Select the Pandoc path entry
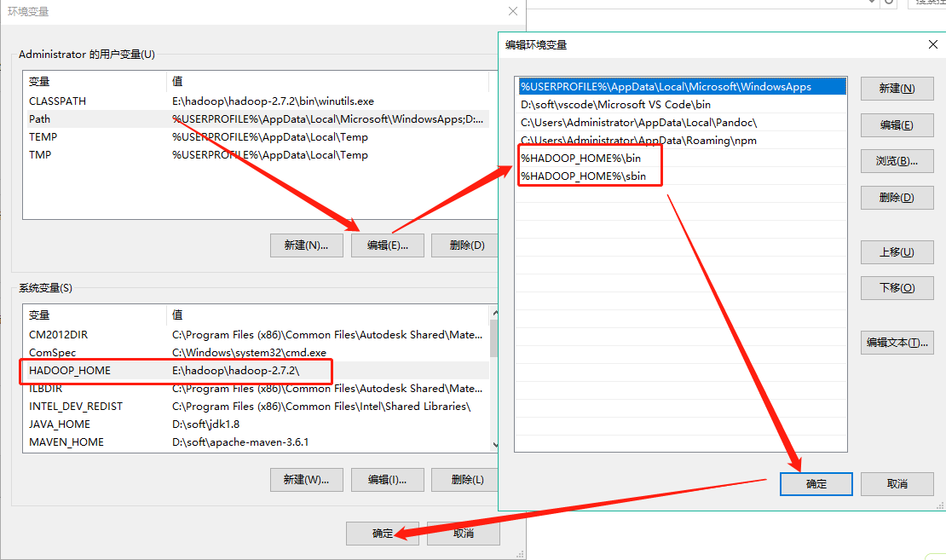The width and height of the screenshot is (946, 560). pos(681,123)
